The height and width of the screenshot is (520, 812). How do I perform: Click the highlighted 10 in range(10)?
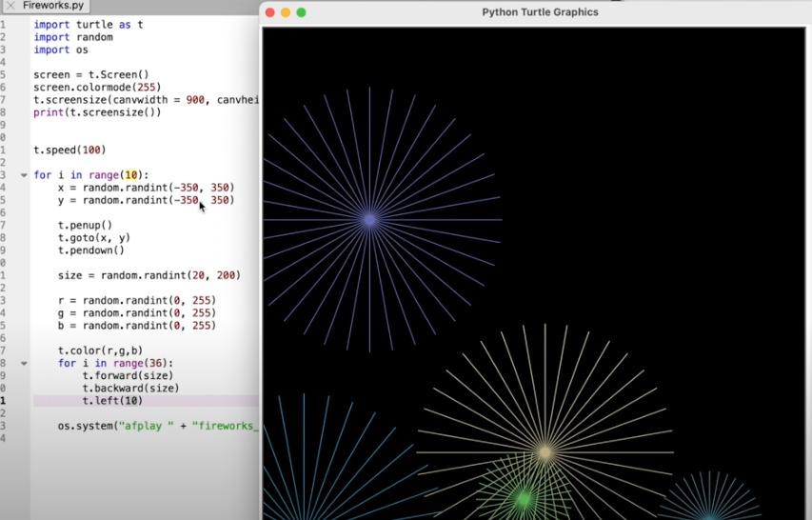tap(131, 175)
